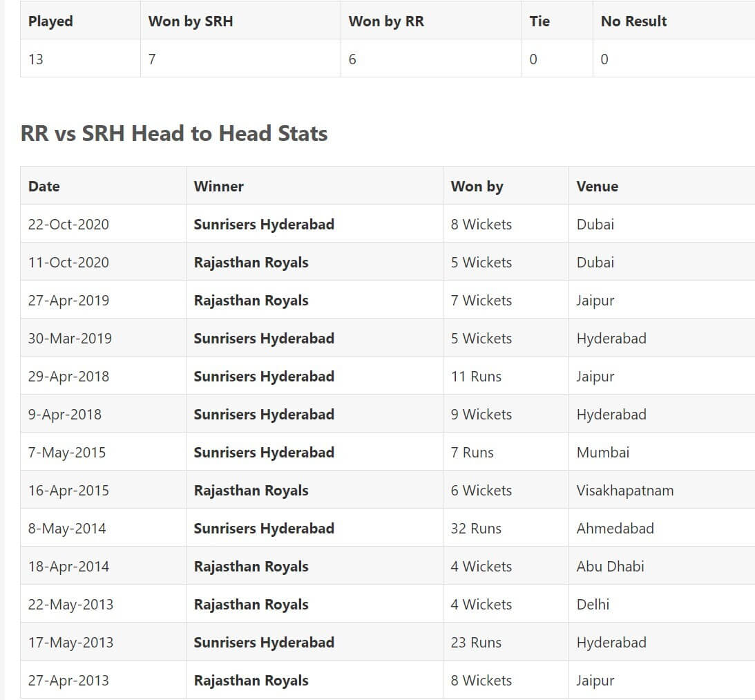The height and width of the screenshot is (700, 755).
Task: Click Rajasthan Royals in the 27-Apr-2013 row
Action: (x=251, y=681)
